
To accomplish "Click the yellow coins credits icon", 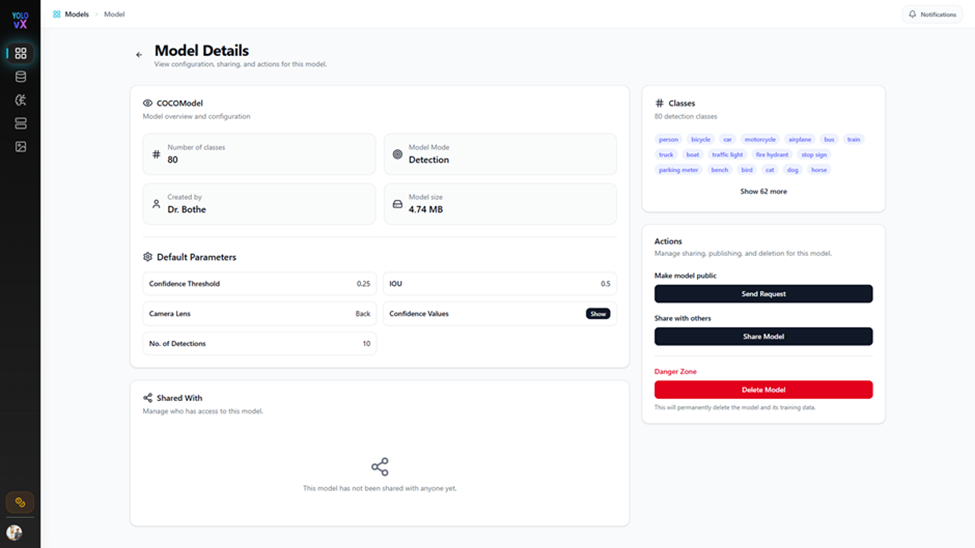I will 20,502.
